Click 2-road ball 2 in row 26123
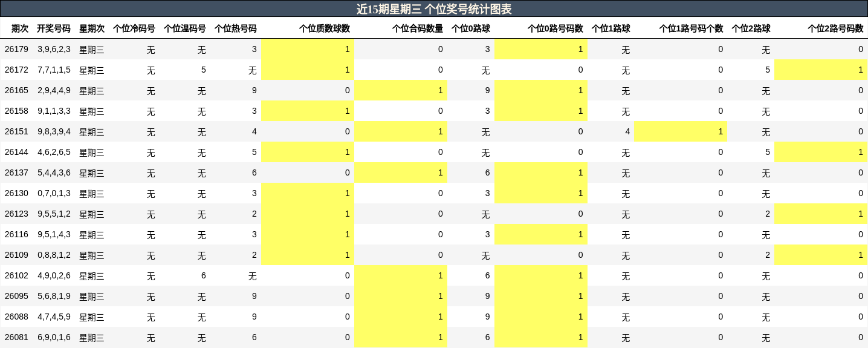Image resolution: width=868 pixels, height=348 pixels. click(768, 214)
